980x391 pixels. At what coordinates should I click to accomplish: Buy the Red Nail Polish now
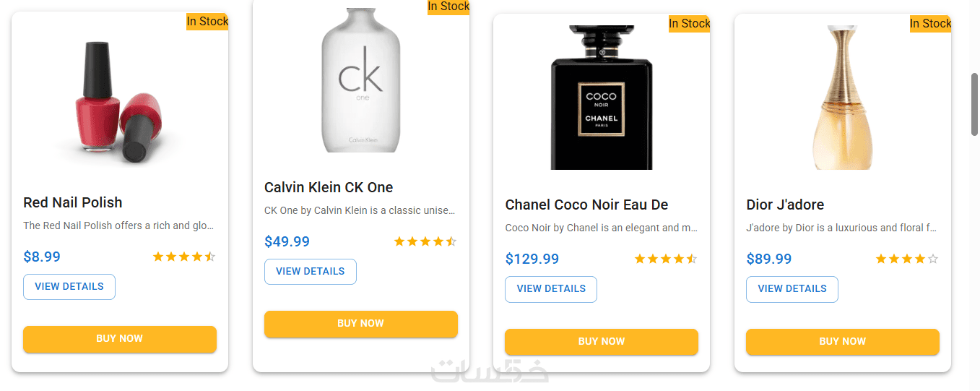click(x=120, y=339)
